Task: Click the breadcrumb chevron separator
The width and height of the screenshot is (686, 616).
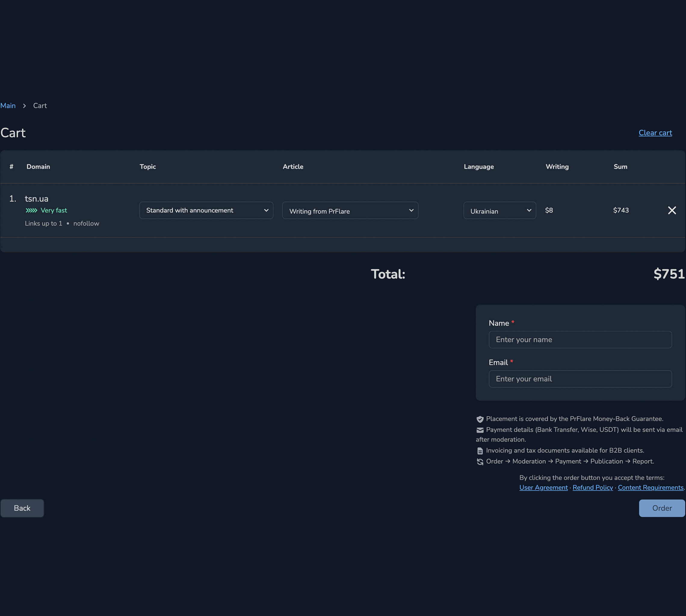Action: (x=24, y=106)
